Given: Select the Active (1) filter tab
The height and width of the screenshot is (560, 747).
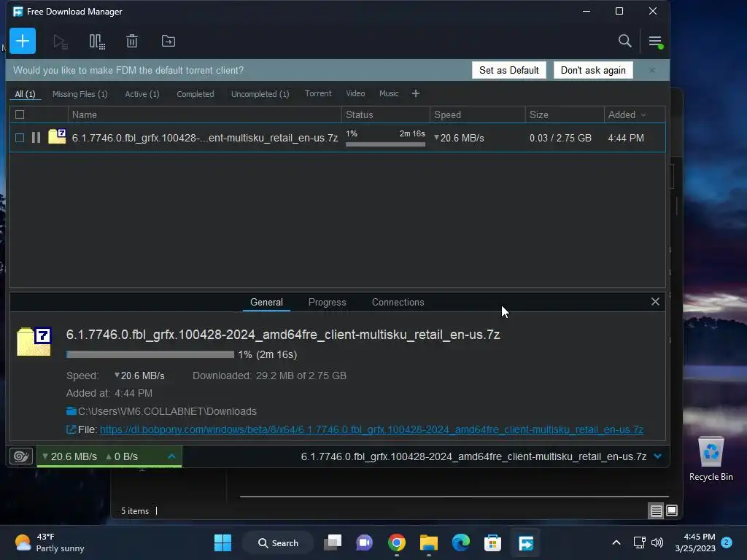Looking at the screenshot, I should [x=142, y=94].
